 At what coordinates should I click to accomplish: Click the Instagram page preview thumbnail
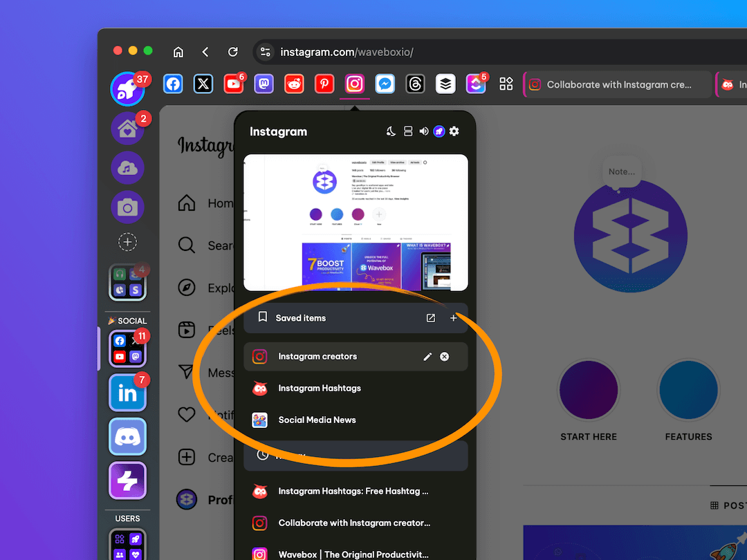click(x=356, y=222)
